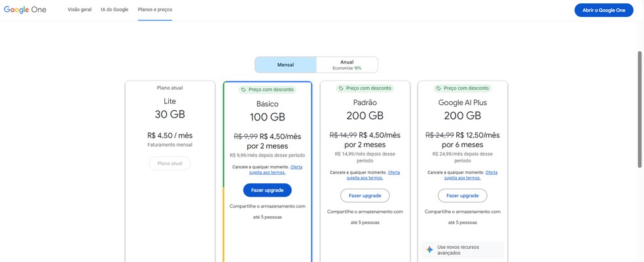This screenshot has height=262, width=644.
Task: Click 200 GB text in Padrão card
Action: pos(365,116)
